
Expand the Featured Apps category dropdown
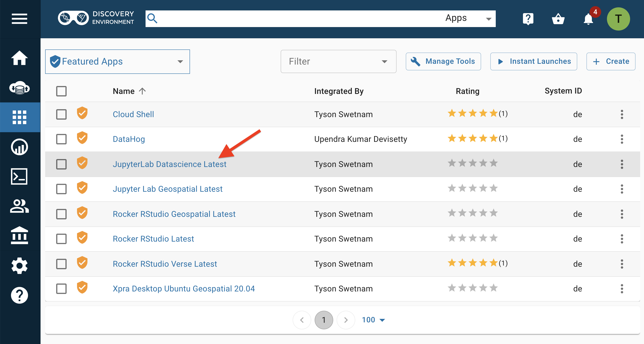coord(117,62)
